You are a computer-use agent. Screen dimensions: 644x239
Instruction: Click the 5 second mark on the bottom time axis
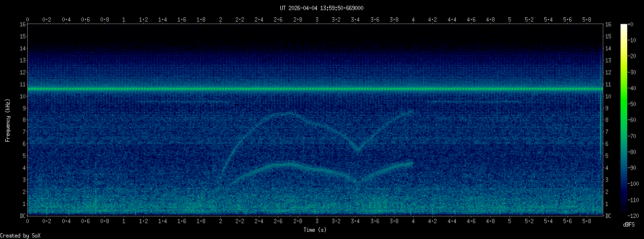(x=509, y=221)
